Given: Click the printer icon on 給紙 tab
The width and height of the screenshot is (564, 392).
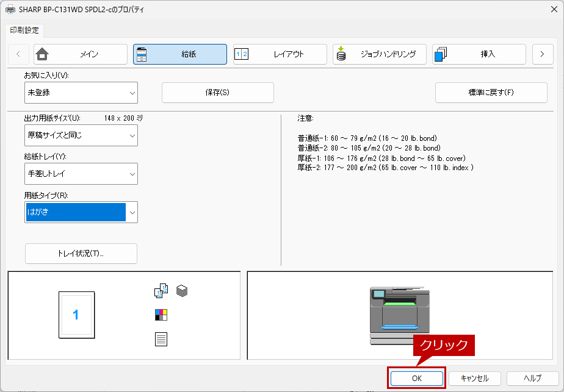Looking at the screenshot, I should 142,54.
